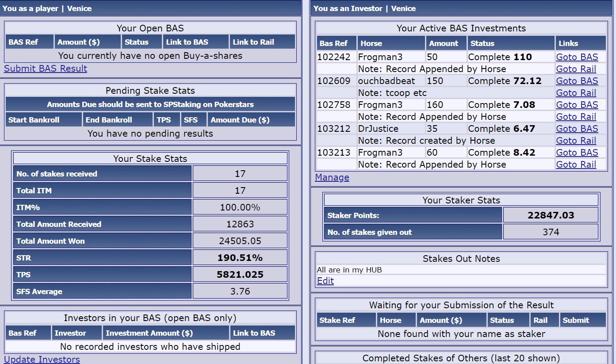Viewport: 616px width, 364px height.
Task: Open Manage under Active BAS Investments
Action: click(332, 177)
